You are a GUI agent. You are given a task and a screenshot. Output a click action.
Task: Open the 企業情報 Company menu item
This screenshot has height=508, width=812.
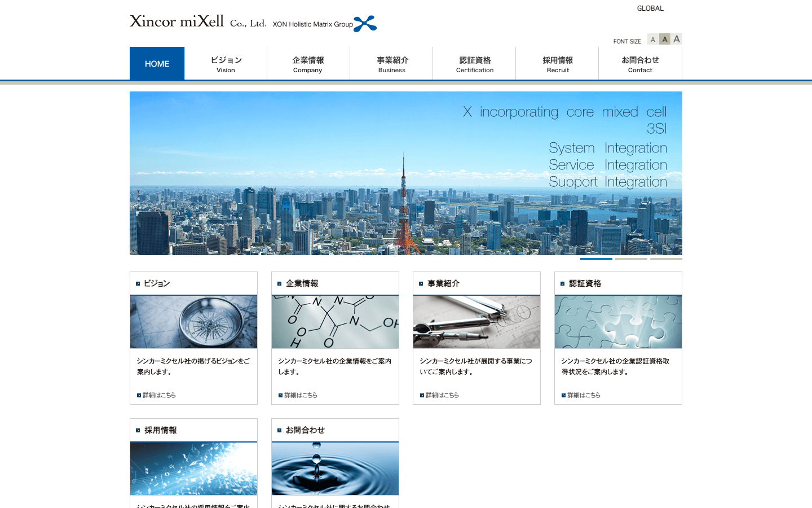308,63
